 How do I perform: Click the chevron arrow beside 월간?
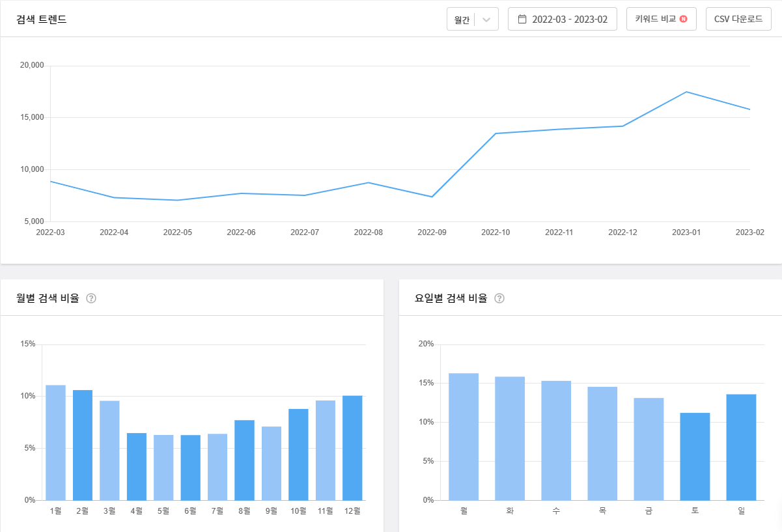click(x=486, y=20)
